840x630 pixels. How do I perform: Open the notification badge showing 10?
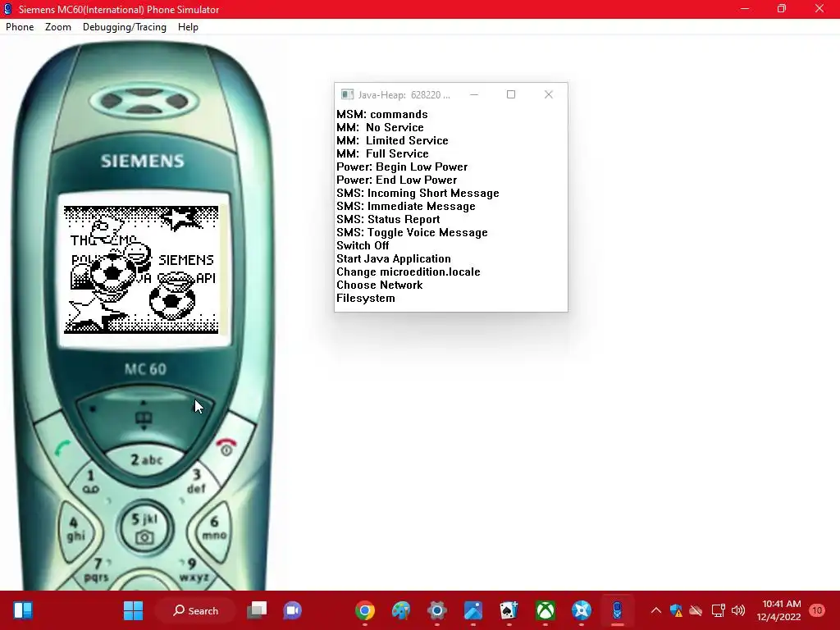pos(817,610)
